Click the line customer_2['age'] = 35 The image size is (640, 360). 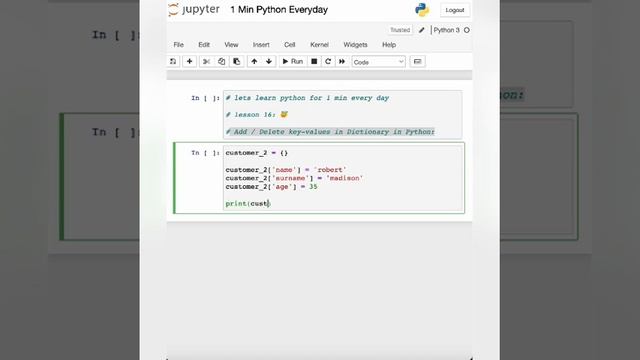(271, 187)
